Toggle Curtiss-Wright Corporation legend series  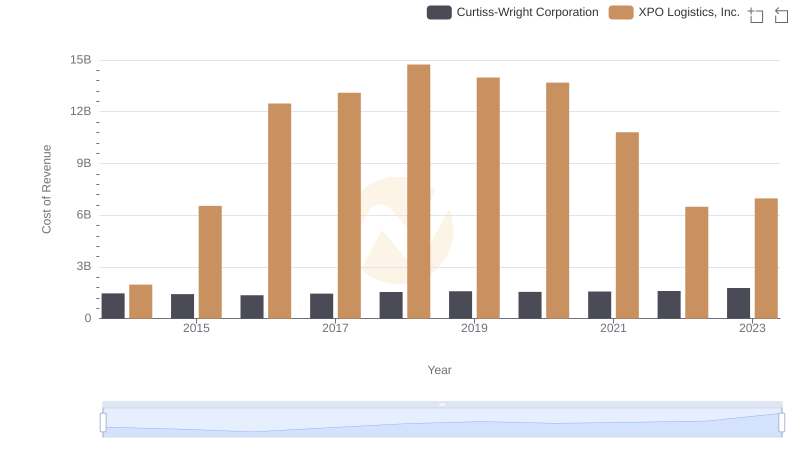512,12
